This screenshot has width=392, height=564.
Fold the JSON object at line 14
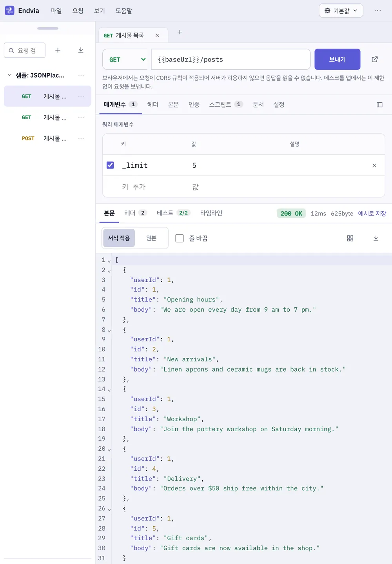tap(109, 390)
